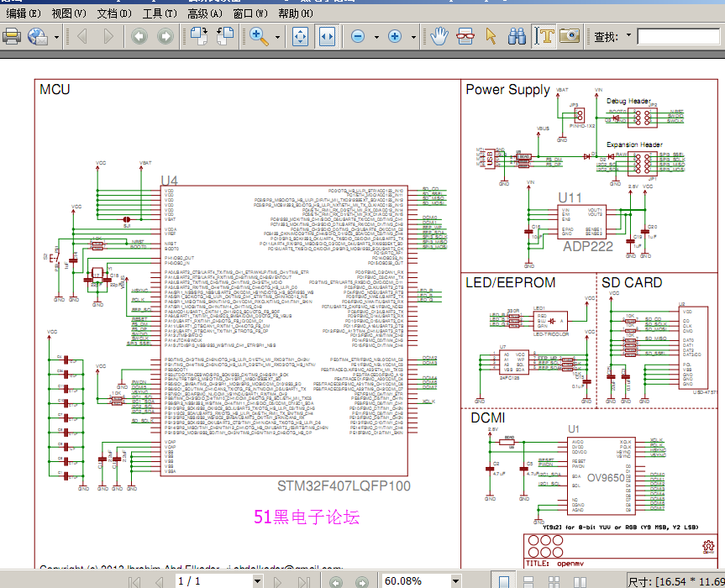
Task: Click the next view round arrow button
Action: click(165, 36)
